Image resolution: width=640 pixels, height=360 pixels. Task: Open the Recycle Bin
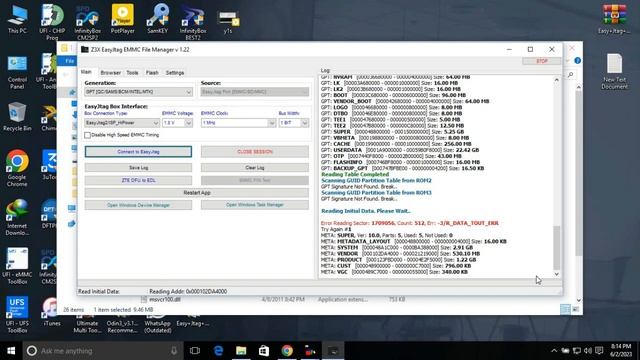[x=17, y=117]
